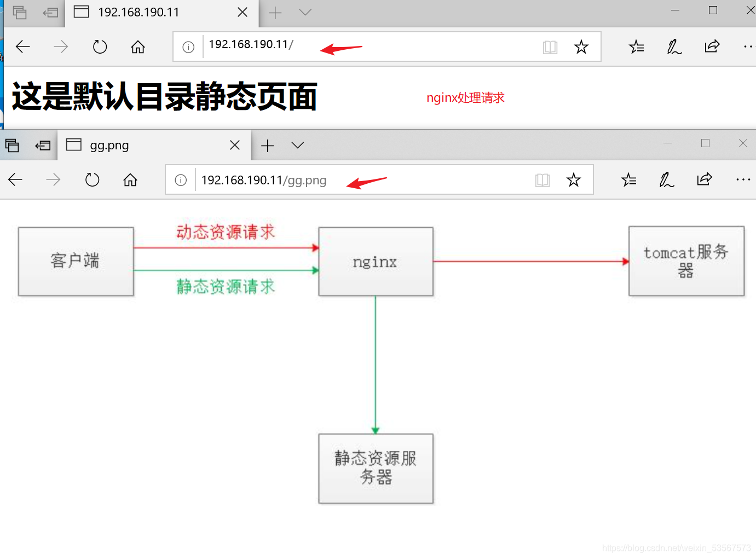Select the gg.png tab

pos(154,146)
